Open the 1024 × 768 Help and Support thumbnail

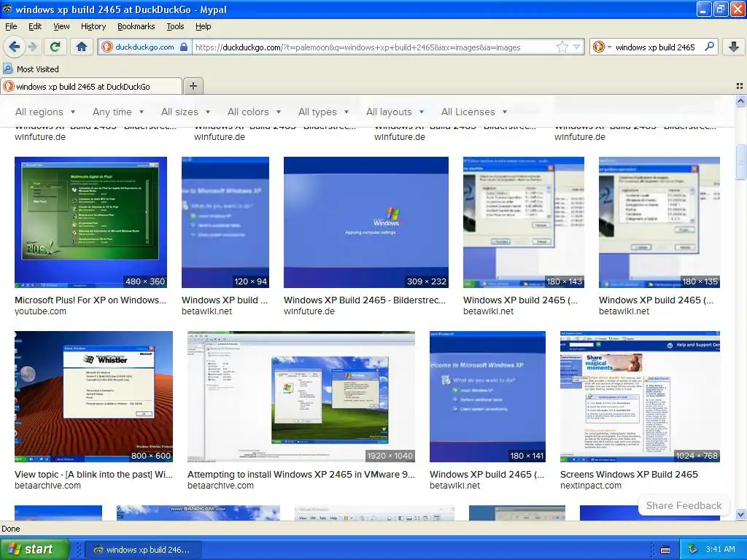[x=640, y=396]
